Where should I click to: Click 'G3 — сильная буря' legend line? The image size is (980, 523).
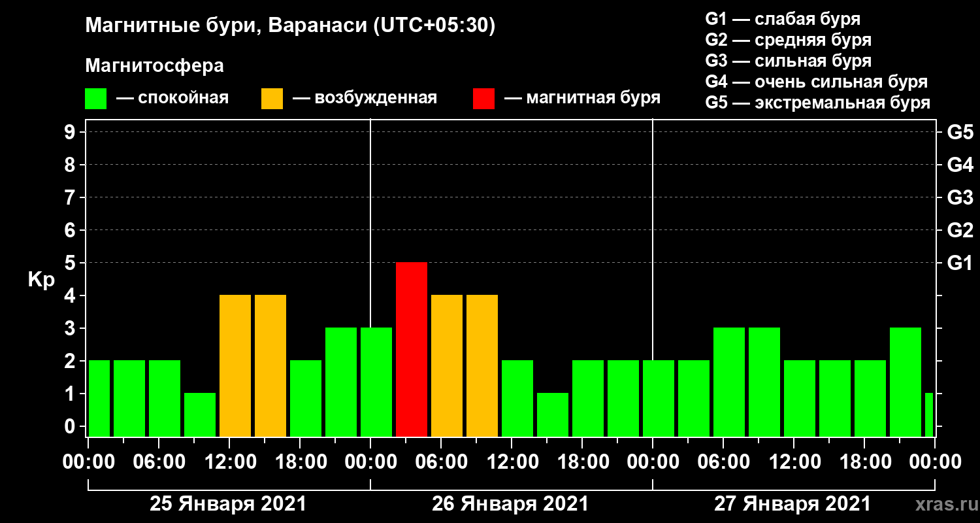[788, 61]
